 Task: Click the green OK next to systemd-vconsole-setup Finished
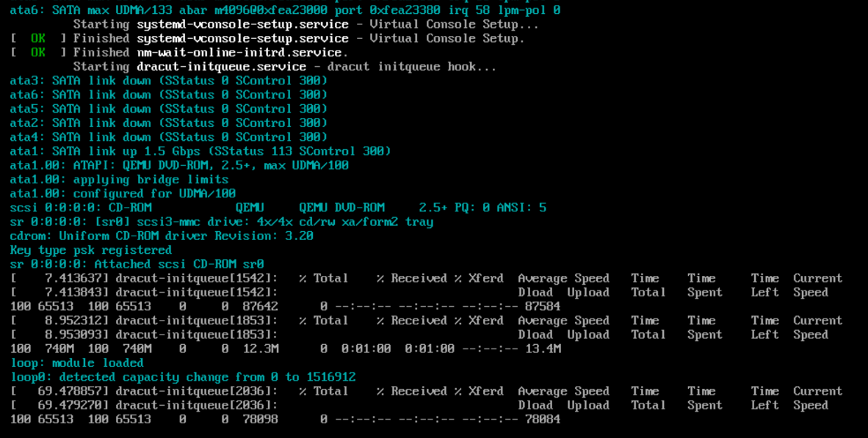point(38,38)
